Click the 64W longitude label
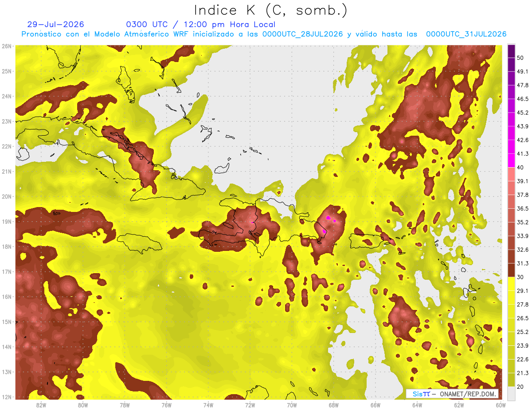Image resolution: width=532 pixels, height=411 pixels. [x=417, y=405]
